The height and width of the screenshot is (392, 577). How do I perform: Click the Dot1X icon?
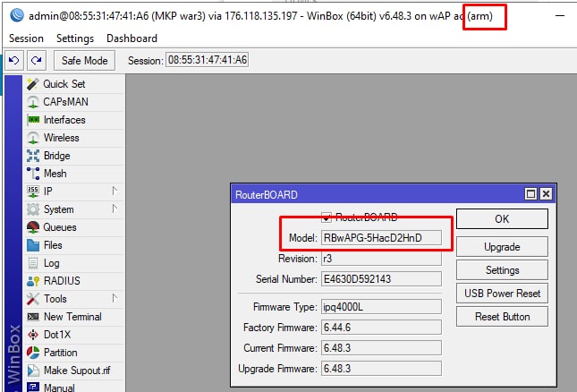coord(33,335)
